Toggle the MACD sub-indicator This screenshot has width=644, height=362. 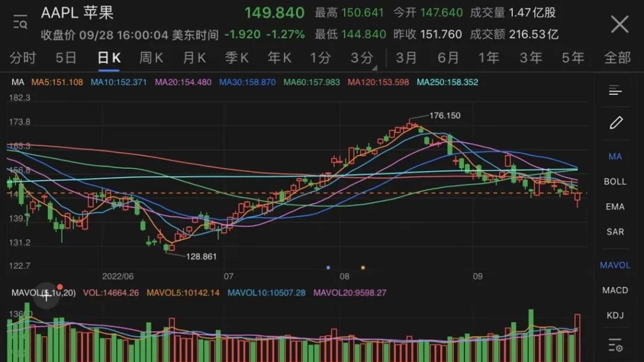[615, 290]
